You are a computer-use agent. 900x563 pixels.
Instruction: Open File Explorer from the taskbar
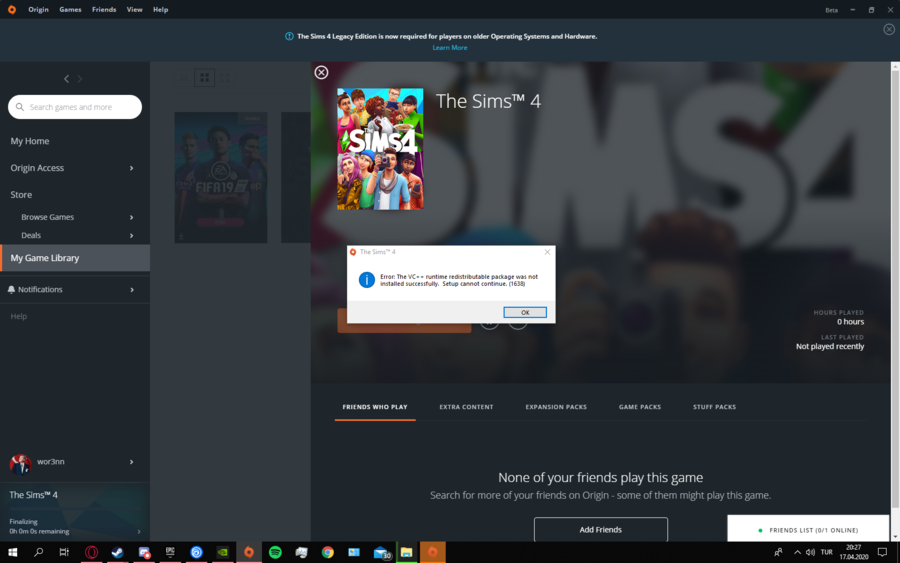[x=406, y=552]
